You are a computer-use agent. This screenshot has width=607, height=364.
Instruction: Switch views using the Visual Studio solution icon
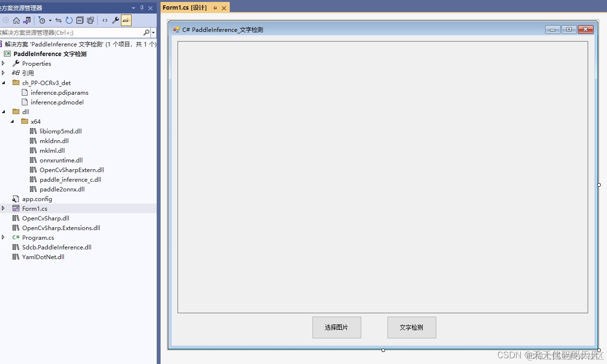pyautogui.click(x=27, y=20)
